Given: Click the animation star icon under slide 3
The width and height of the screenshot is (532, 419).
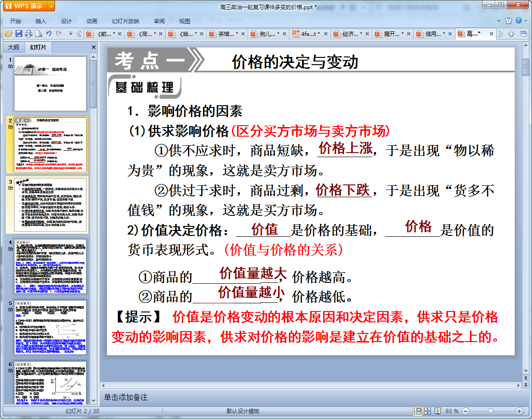Looking at the screenshot, I should (x=10, y=188).
